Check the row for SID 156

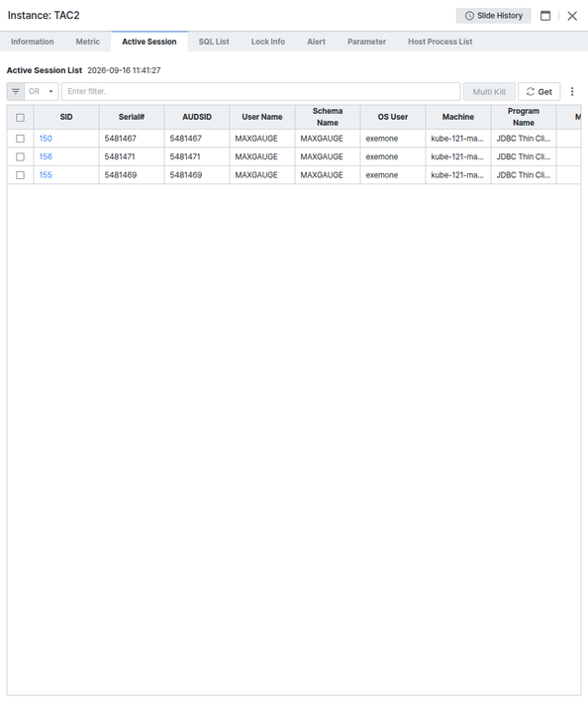click(x=20, y=156)
